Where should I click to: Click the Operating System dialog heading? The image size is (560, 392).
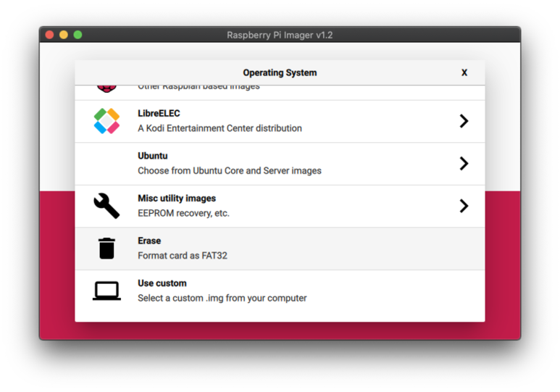click(280, 73)
